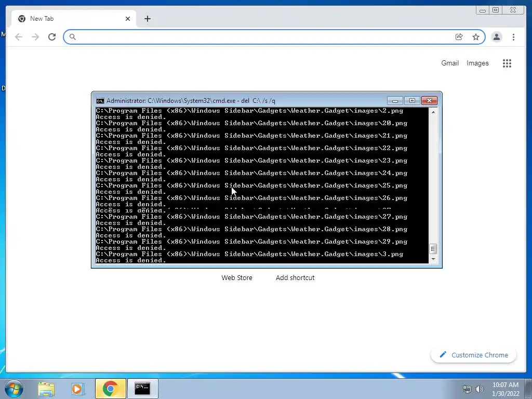Bookmark this tab with the star icon
Viewport: 532px width, 399px height.
476,37
